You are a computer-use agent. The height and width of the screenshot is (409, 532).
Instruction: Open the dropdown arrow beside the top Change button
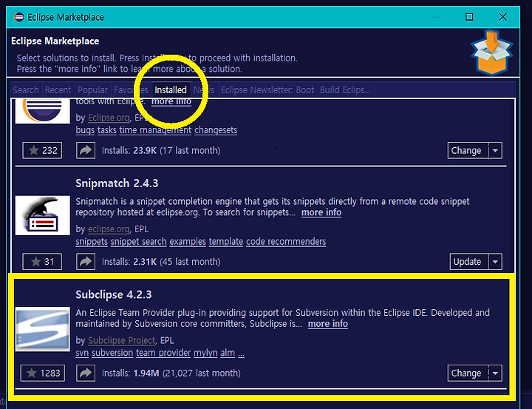[x=495, y=150]
